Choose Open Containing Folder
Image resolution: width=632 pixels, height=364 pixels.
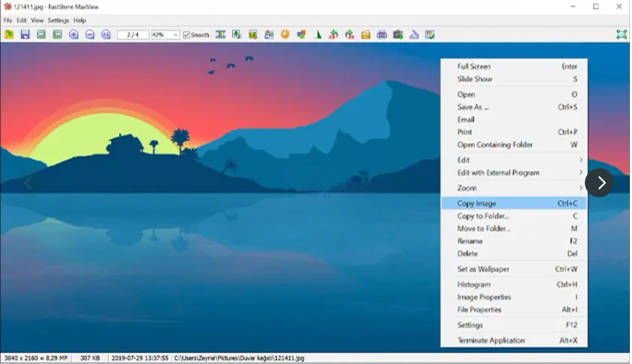514,144
